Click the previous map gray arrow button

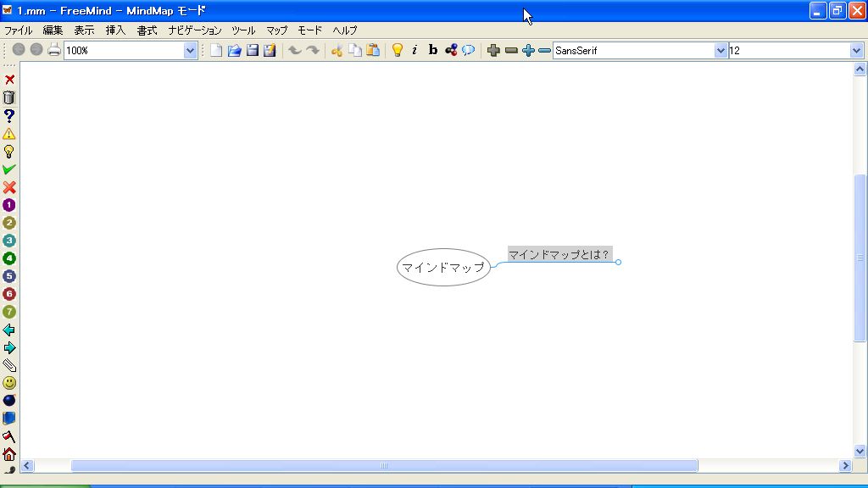19,50
